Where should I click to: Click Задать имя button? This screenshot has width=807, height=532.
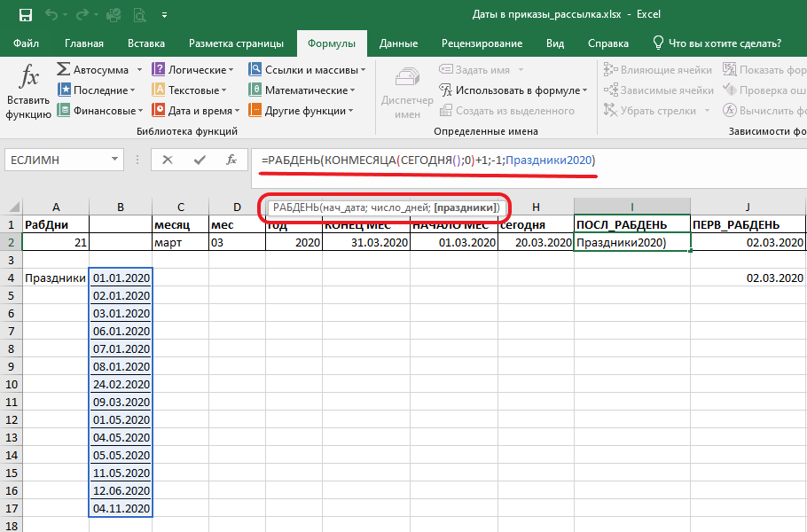475,69
